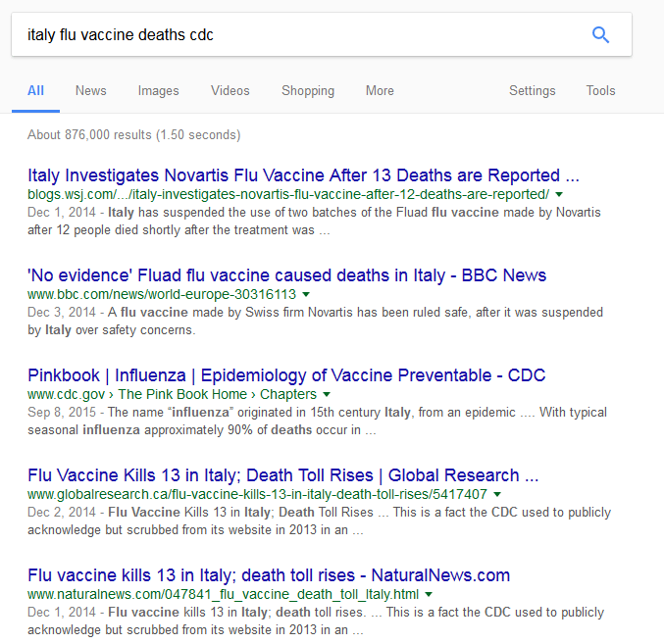664x644 pixels.
Task: Switch to the Images tab
Action: (x=158, y=91)
